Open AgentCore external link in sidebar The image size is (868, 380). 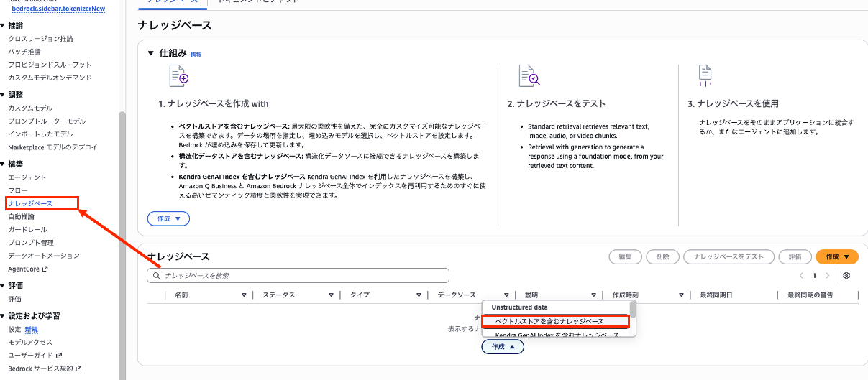28,269
